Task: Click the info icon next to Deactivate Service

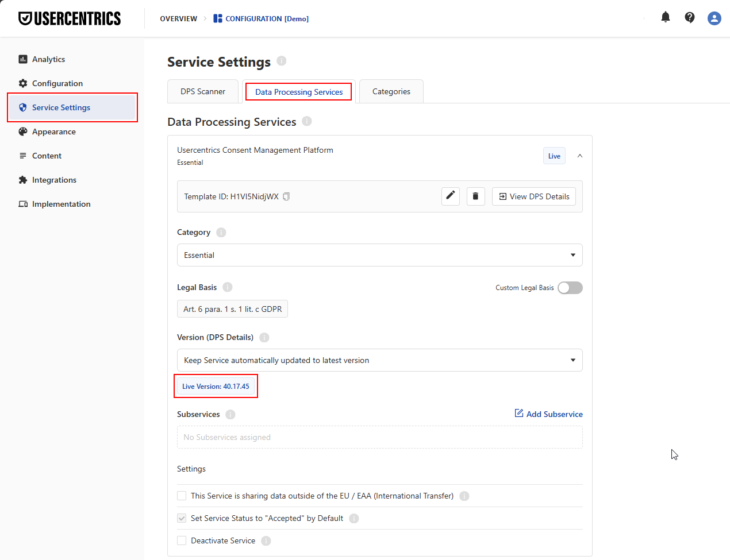Action: (266, 541)
